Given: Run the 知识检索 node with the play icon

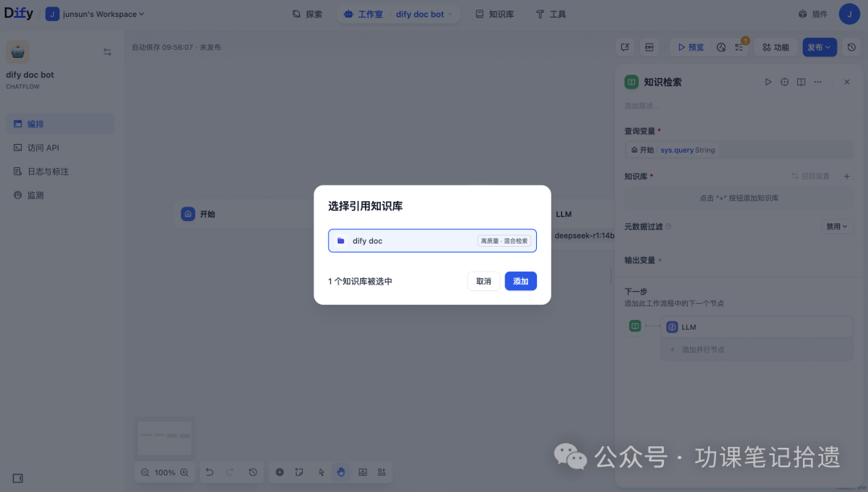Looking at the screenshot, I should tap(768, 81).
